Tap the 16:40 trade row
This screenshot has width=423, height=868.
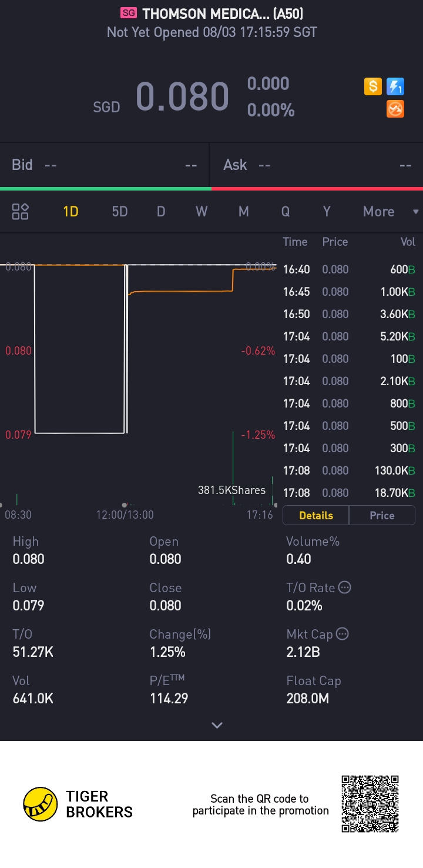pos(349,269)
